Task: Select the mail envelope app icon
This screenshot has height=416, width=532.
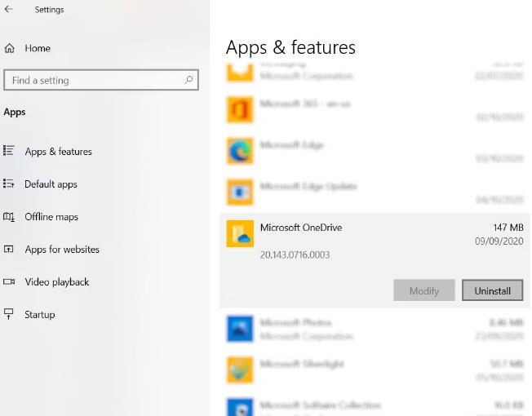Action: click(240, 73)
